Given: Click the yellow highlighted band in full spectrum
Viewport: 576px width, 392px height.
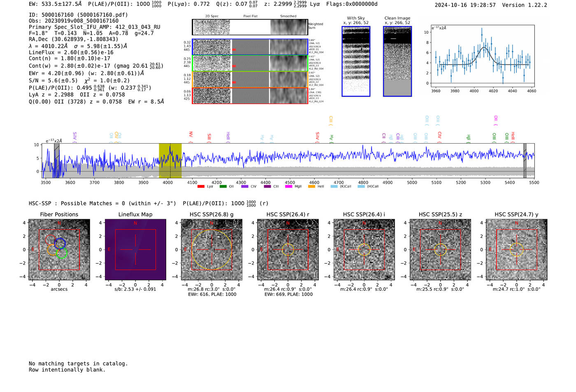Looking at the screenshot, I should 170,160.
